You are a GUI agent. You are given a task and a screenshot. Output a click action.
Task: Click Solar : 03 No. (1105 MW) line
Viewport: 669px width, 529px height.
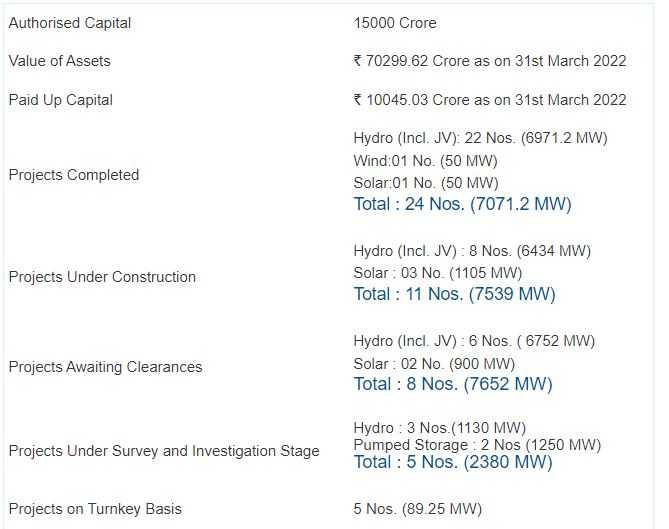[438, 273]
